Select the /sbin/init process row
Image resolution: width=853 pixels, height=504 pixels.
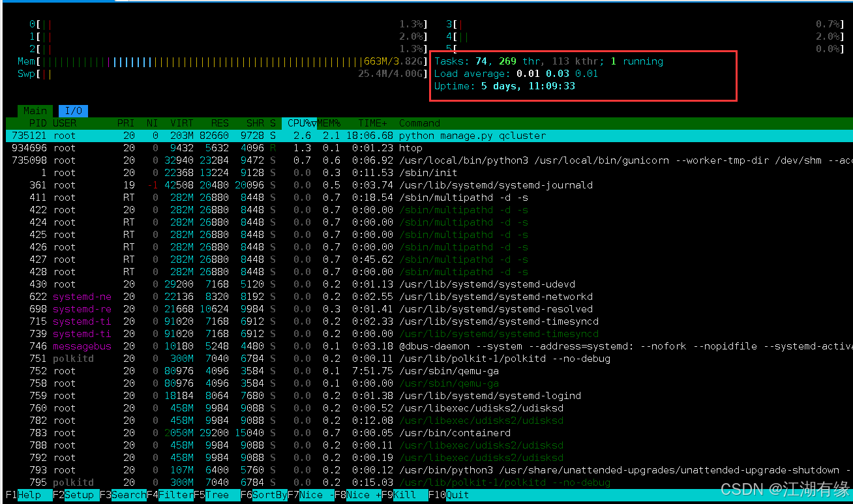(429, 173)
